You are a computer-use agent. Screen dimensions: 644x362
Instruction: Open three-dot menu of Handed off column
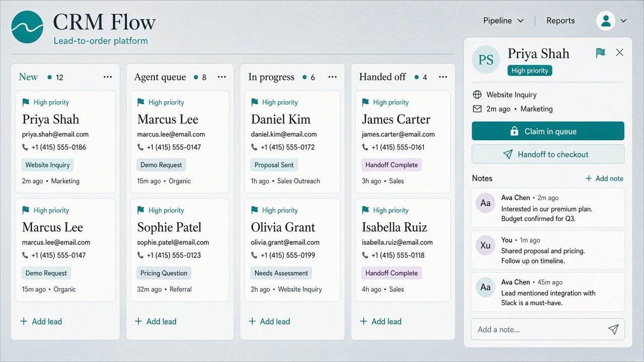pyautogui.click(x=443, y=77)
